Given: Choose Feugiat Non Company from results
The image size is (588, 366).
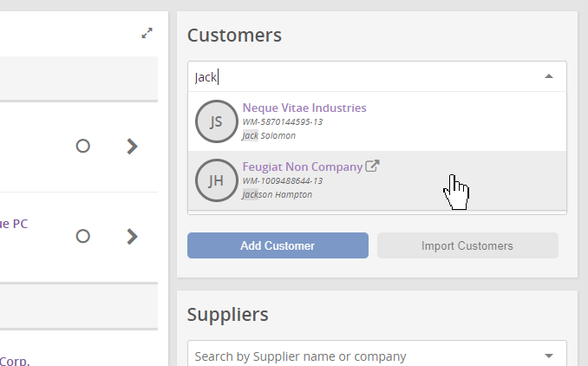Looking at the screenshot, I should [302, 166].
